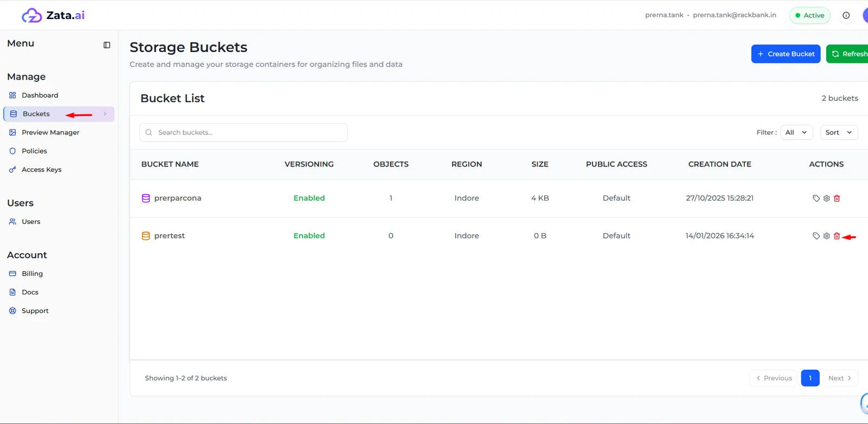This screenshot has width=868, height=424.
Task: Go to Next page
Action: pos(840,378)
